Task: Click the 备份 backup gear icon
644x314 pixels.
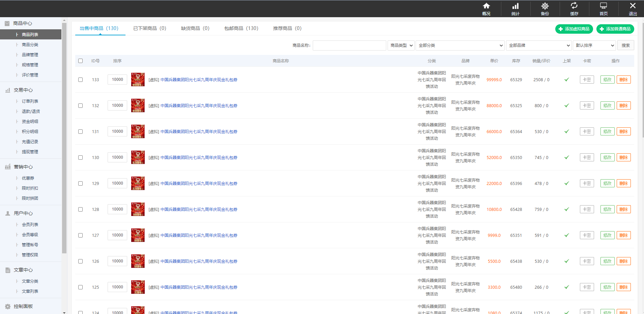Action: coord(545,6)
